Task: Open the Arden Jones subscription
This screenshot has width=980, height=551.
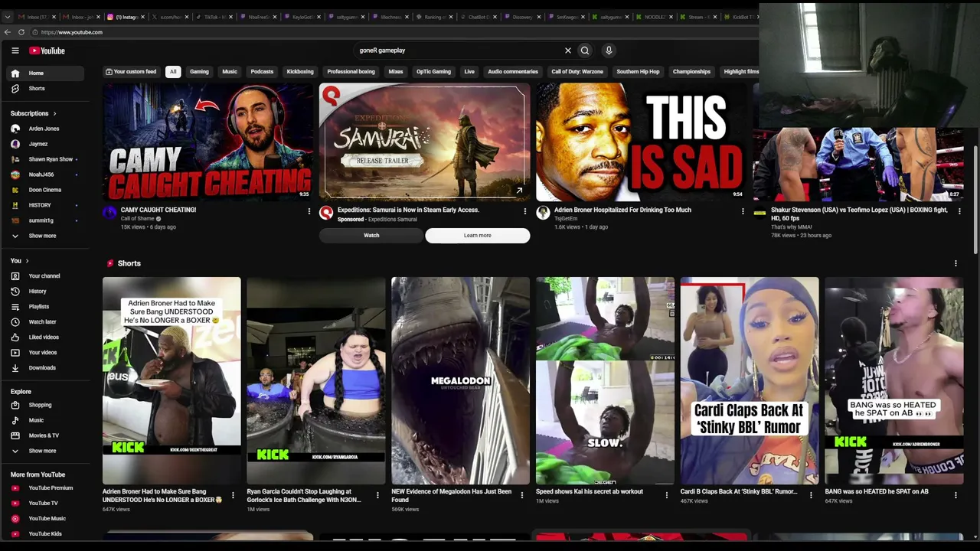Action: point(46,129)
